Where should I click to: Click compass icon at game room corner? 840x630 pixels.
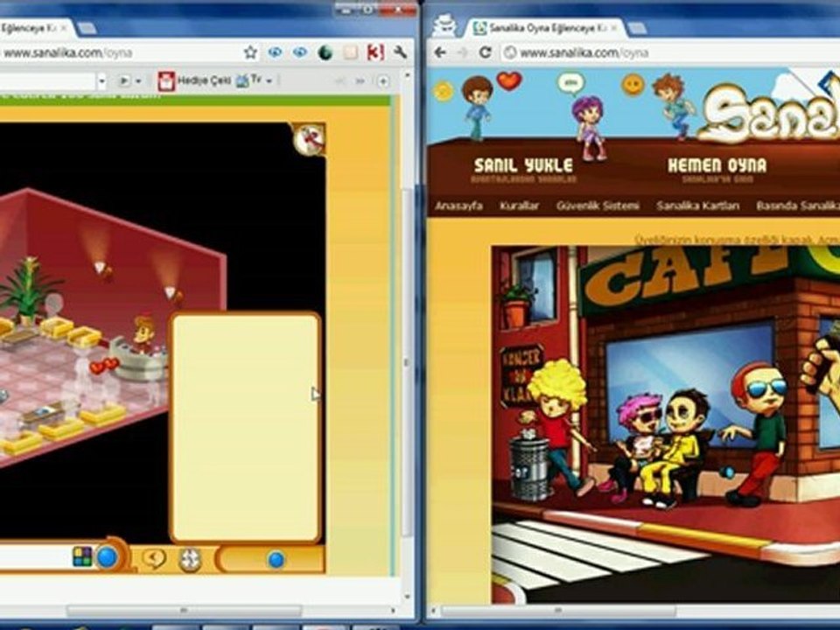309,139
